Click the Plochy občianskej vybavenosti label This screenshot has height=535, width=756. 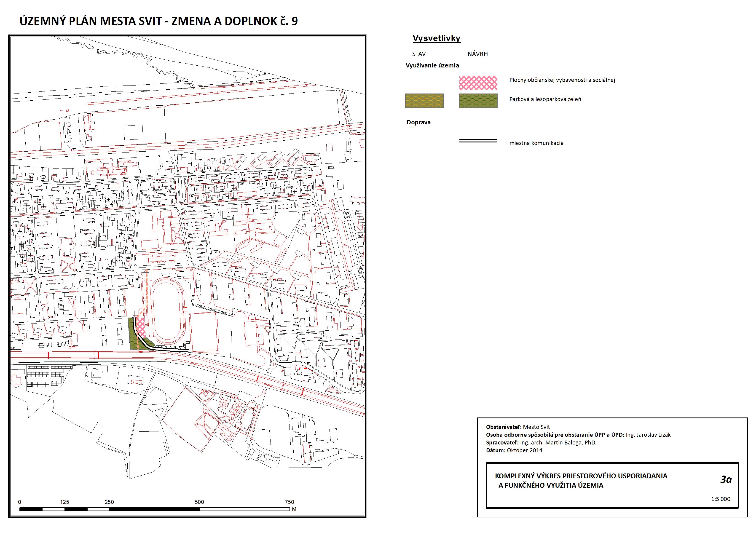click(x=562, y=80)
